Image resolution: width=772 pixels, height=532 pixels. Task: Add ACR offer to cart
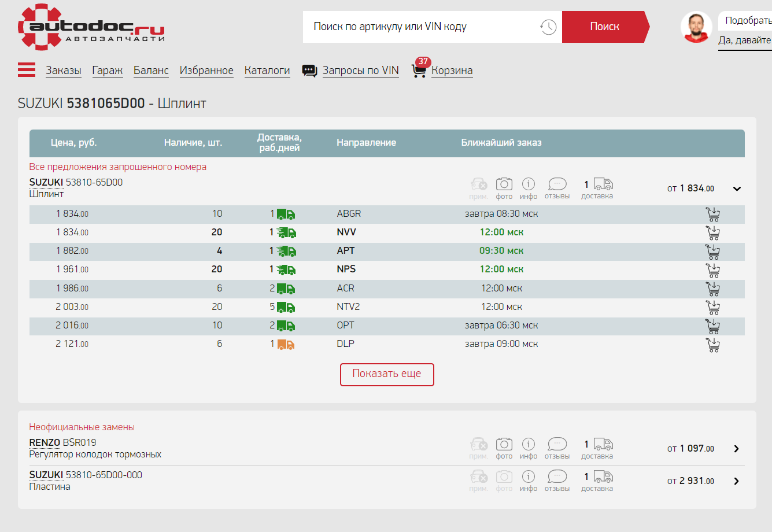tap(713, 289)
